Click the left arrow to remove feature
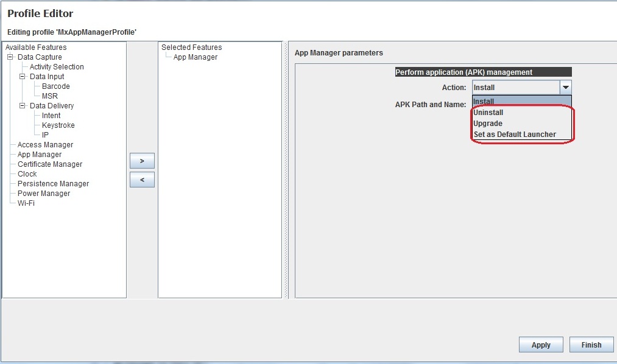 pos(142,179)
